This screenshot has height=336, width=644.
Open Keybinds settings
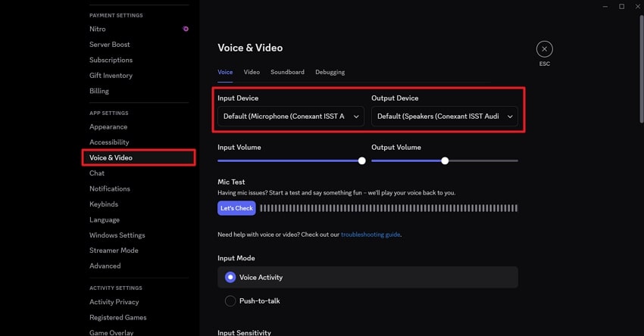(x=104, y=204)
